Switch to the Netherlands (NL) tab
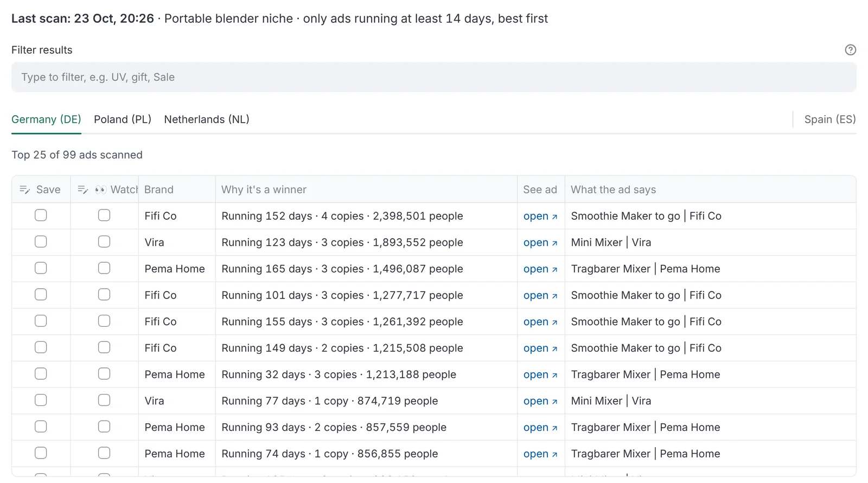 [x=207, y=119]
